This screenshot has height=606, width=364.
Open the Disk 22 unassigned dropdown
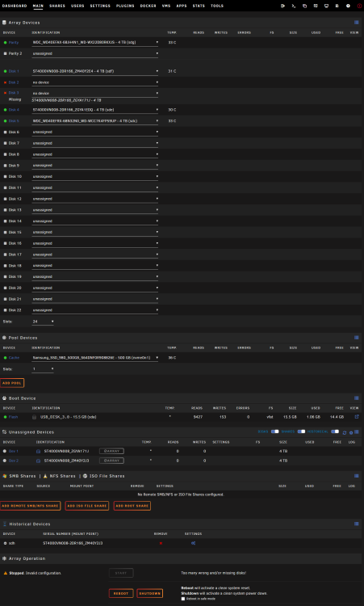click(x=95, y=310)
